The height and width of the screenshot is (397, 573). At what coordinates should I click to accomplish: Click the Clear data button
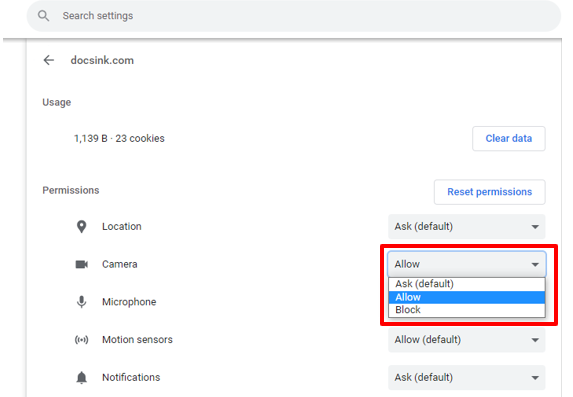click(509, 139)
